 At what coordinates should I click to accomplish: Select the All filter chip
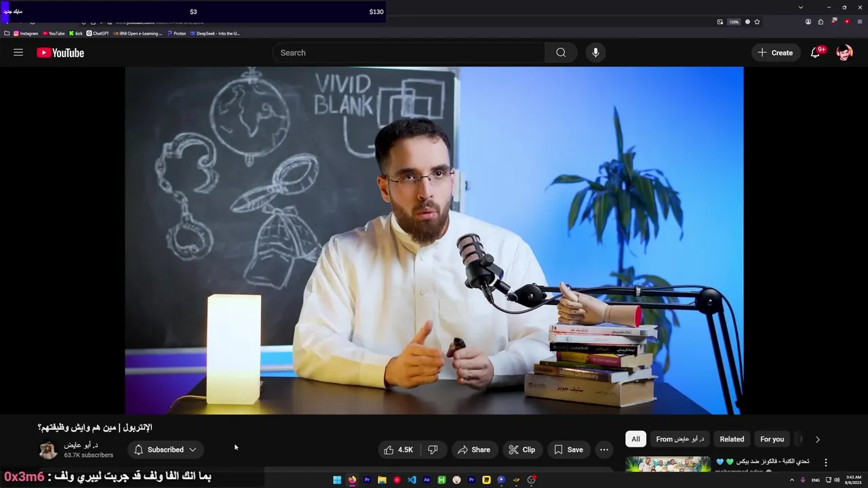(635, 439)
